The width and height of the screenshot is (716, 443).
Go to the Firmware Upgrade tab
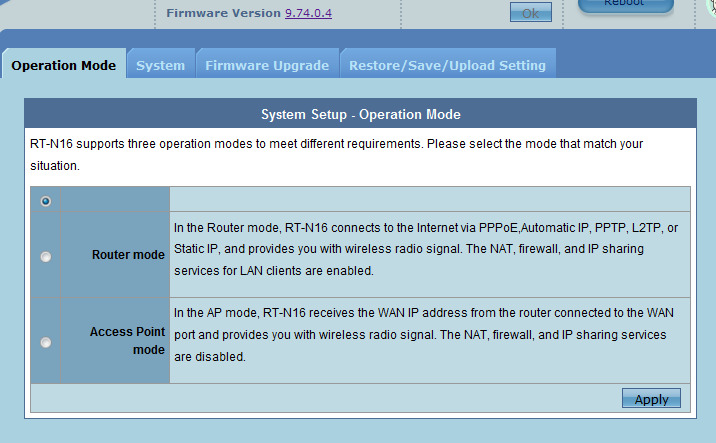(267, 65)
